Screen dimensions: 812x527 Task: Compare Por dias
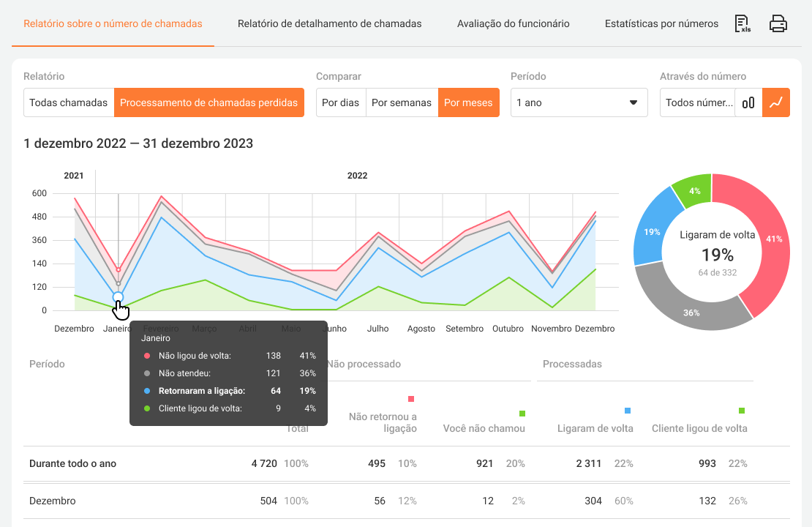point(341,102)
